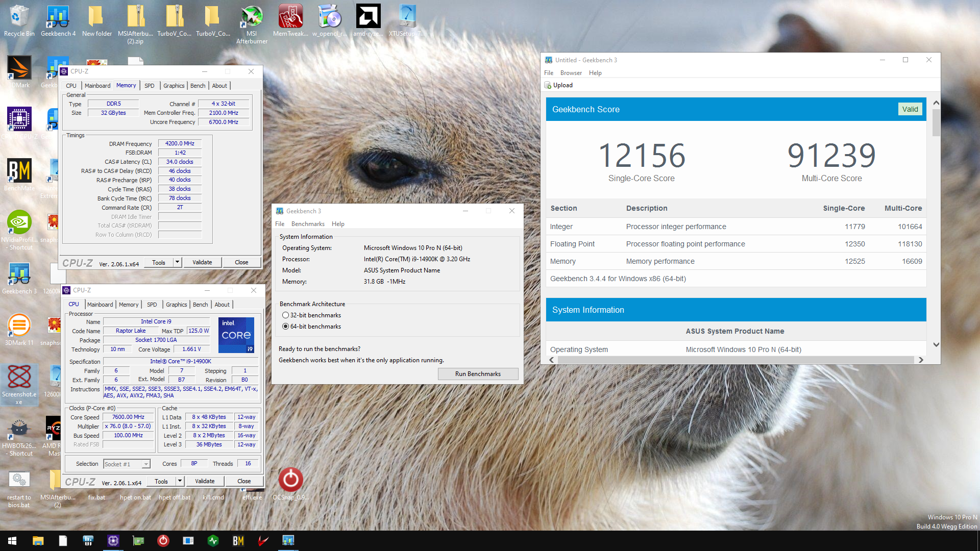Screen dimensions: 980x551
Task: Click the 12156 Single-Core Score
Action: point(642,155)
